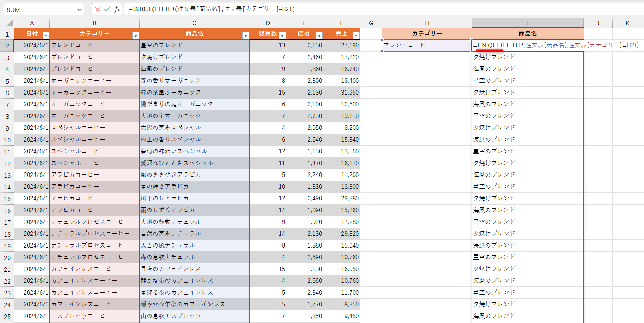Click cell 月夜のカフェインレス

click(x=194, y=269)
